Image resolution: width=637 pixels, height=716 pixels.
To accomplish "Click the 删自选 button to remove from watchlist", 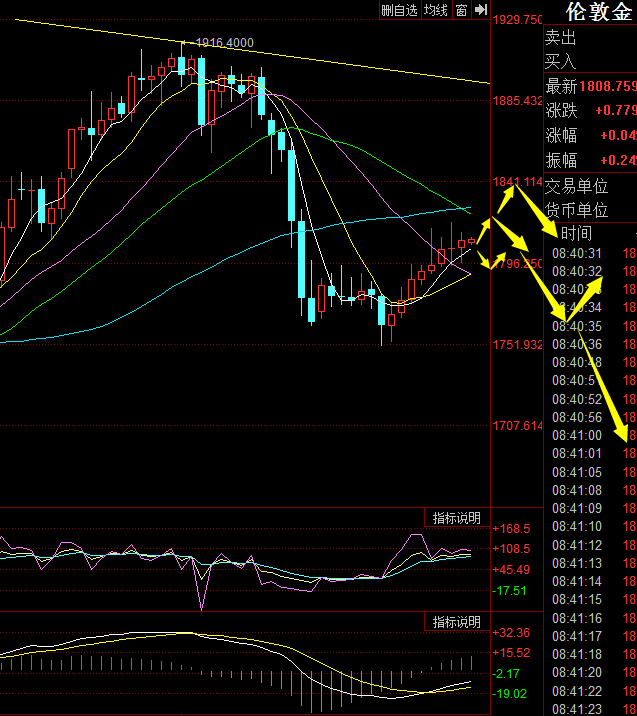I will (399, 10).
